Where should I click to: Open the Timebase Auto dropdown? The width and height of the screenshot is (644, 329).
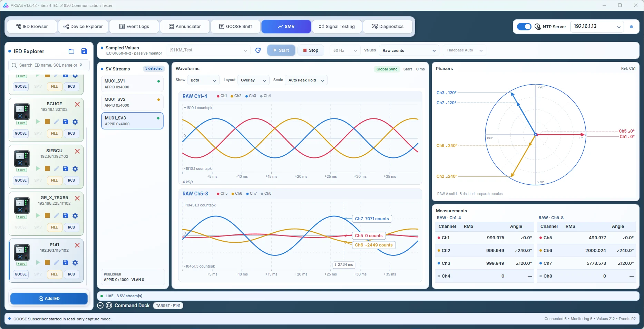click(464, 50)
